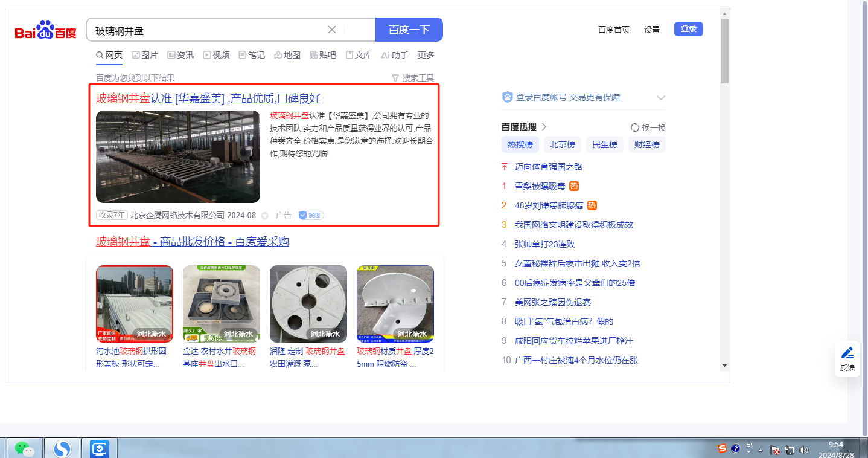
Task: Open the 设置 settings menu
Action: click(x=652, y=30)
